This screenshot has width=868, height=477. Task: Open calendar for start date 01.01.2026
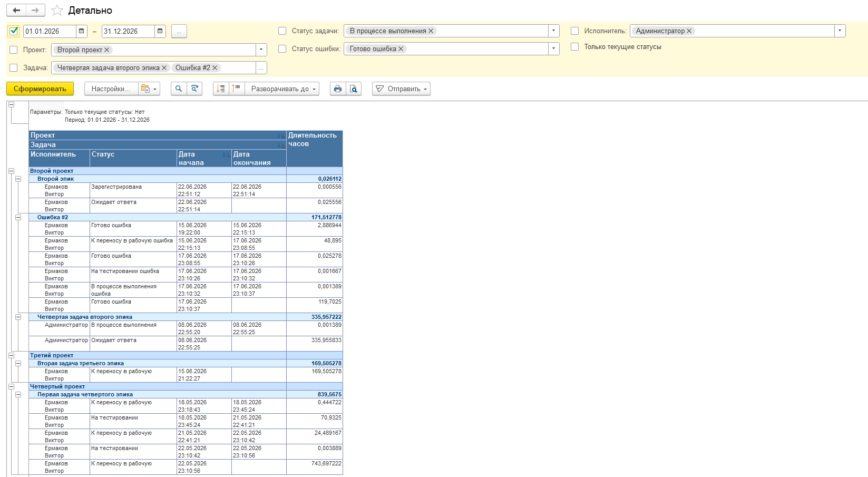(x=82, y=31)
